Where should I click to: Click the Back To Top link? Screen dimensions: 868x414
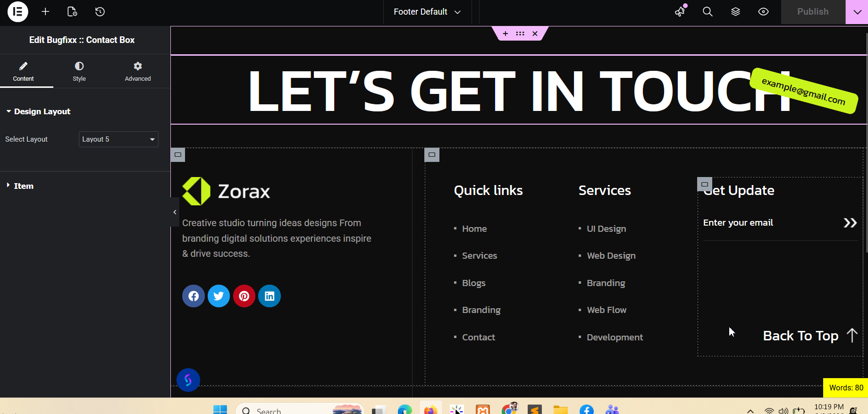click(810, 336)
